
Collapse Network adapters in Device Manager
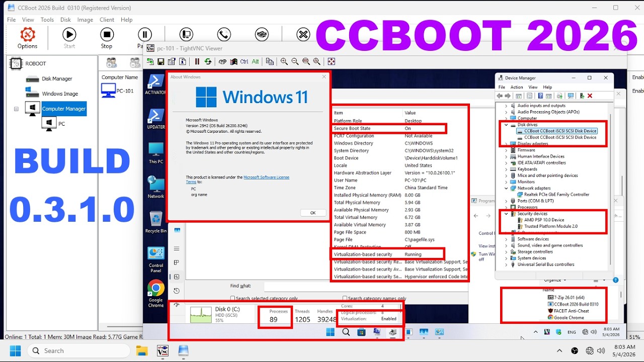(506, 188)
